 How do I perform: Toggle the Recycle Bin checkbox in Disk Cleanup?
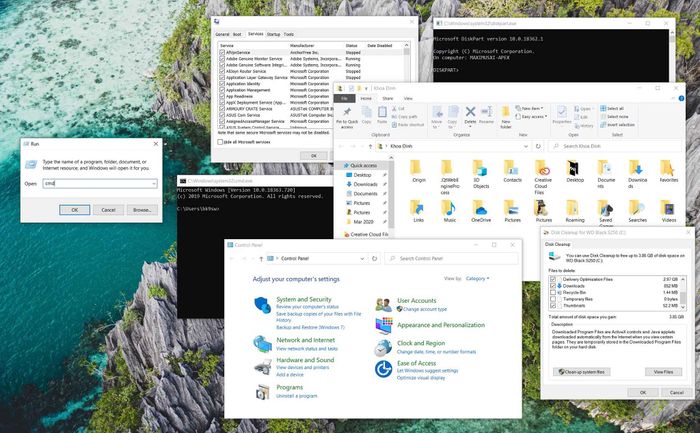[x=553, y=292]
